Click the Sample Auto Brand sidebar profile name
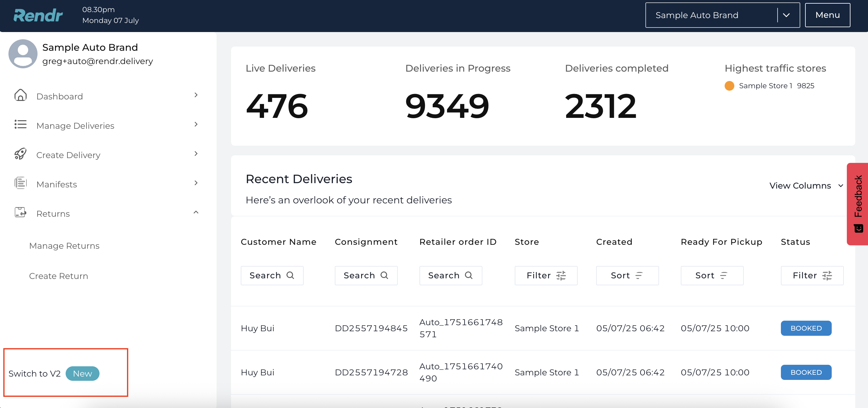The height and width of the screenshot is (408, 868). (x=90, y=47)
